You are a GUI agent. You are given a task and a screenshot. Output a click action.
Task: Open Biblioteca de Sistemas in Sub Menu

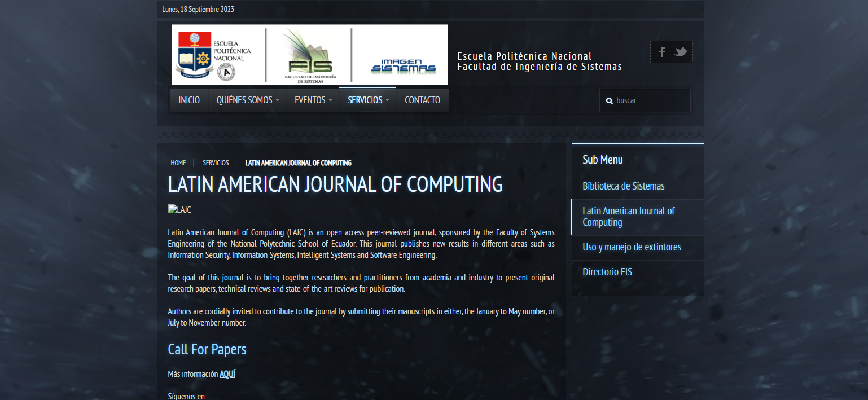[623, 186]
